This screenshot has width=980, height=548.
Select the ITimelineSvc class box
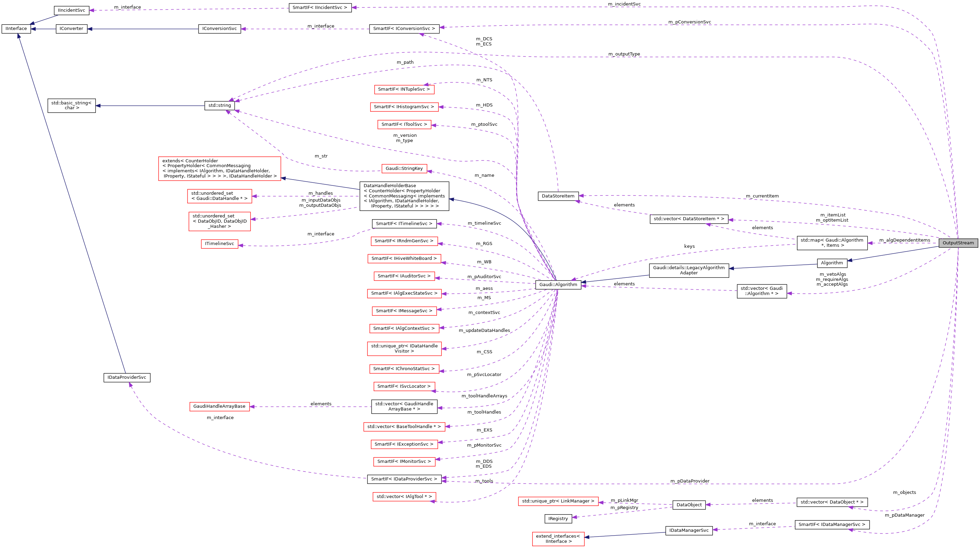click(x=219, y=244)
